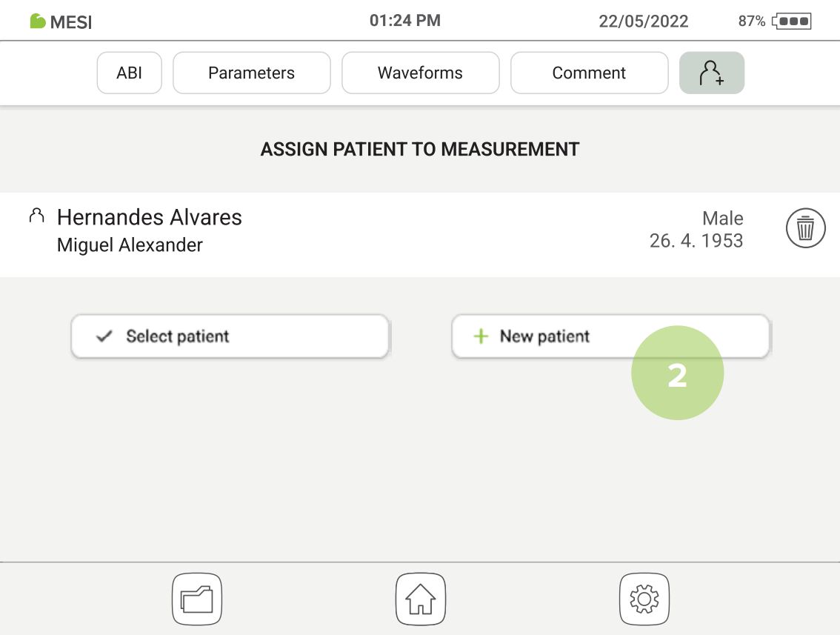Click the 01:24 PM time display
Screen dimensions: 840x635
[405, 20]
